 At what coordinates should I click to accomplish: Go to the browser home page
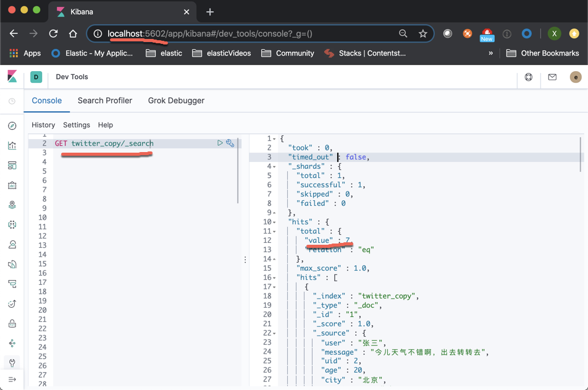coord(73,33)
